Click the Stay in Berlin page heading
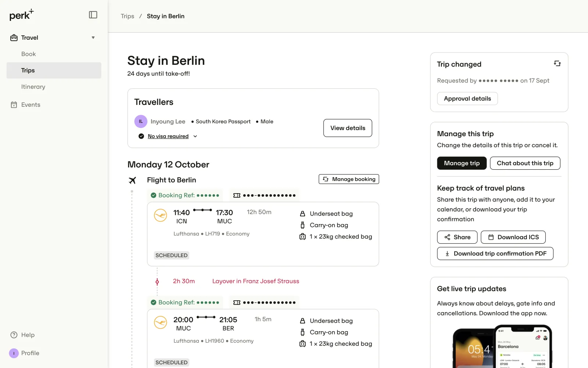 click(166, 61)
